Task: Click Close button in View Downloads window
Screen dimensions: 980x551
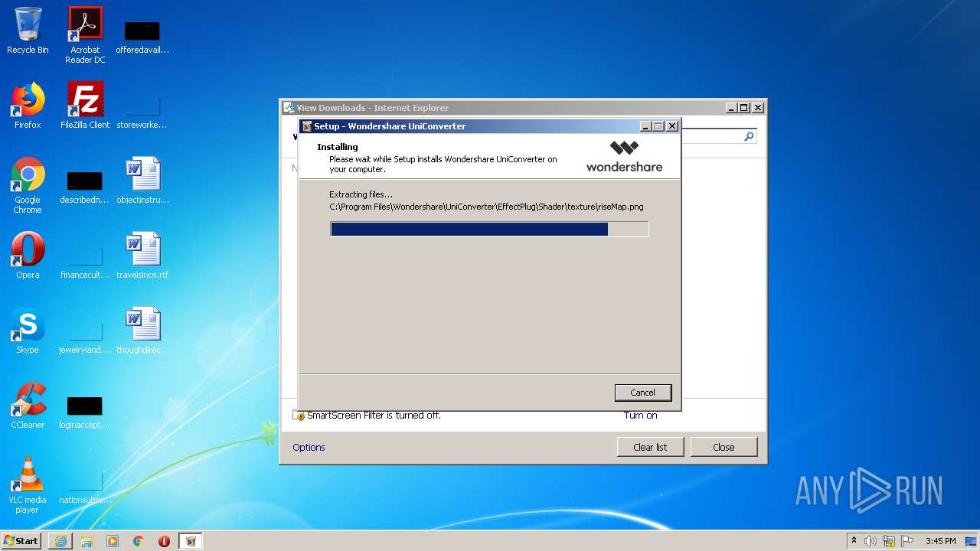Action: tap(724, 447)
